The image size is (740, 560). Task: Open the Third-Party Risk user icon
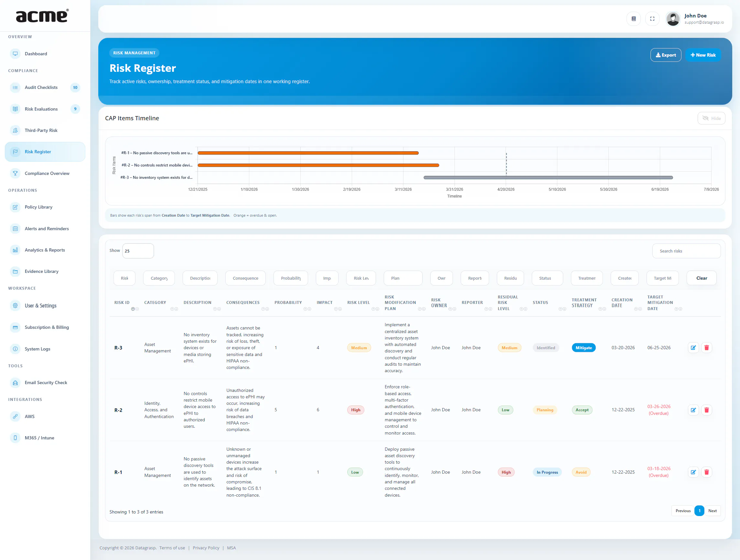[15, 130]
